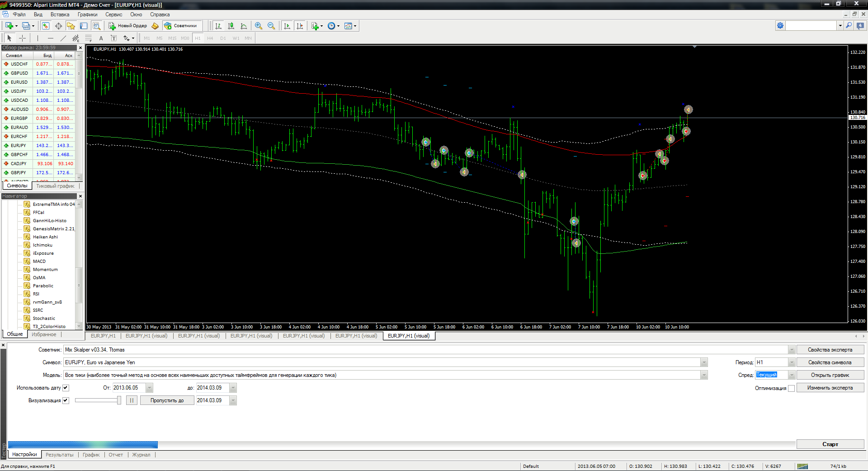Viewport: 868px width, 471px height.
Task: Open the 'Файл' menu
Action: click(x=19, y=14)
